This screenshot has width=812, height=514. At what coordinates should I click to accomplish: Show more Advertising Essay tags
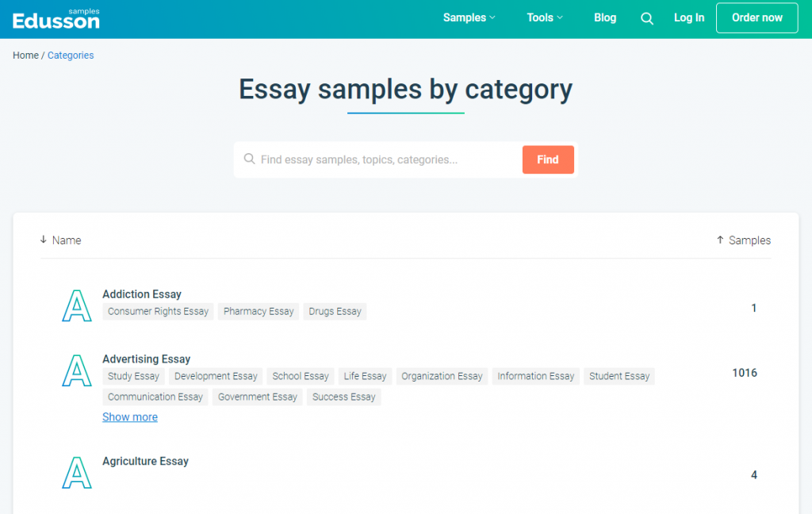tap(130, 417)
